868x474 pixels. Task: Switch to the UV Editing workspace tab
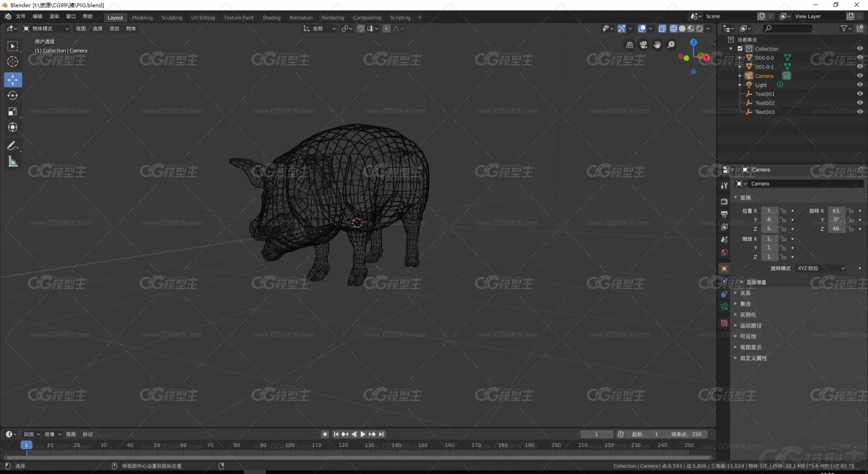(x=203, y=18)
